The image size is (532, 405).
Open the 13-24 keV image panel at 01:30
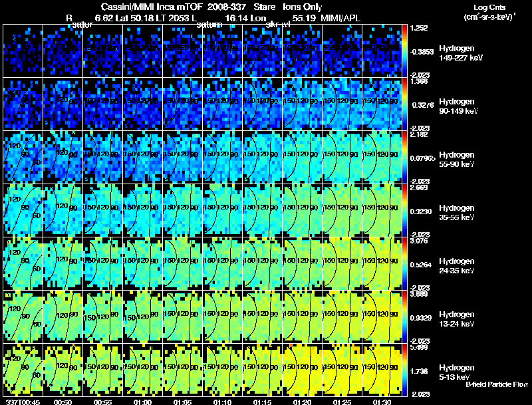(382, 317)
